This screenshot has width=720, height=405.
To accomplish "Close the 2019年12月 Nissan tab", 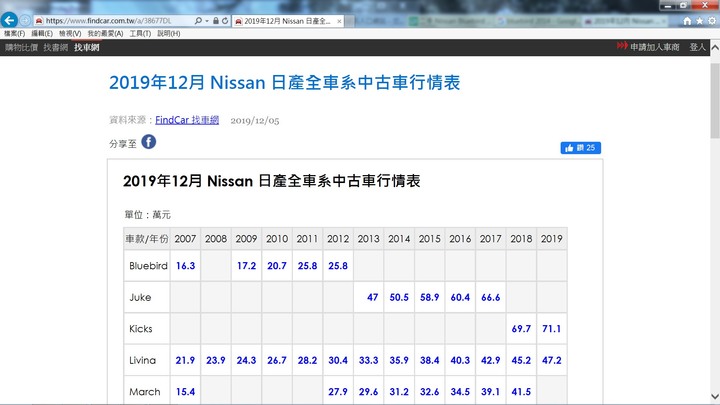I will (339, 21).
